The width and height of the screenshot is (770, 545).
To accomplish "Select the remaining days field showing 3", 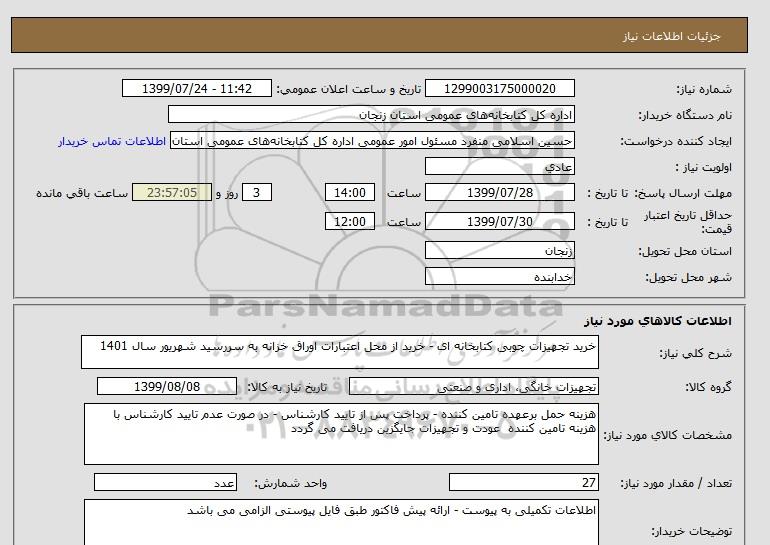I will (256, 193).
